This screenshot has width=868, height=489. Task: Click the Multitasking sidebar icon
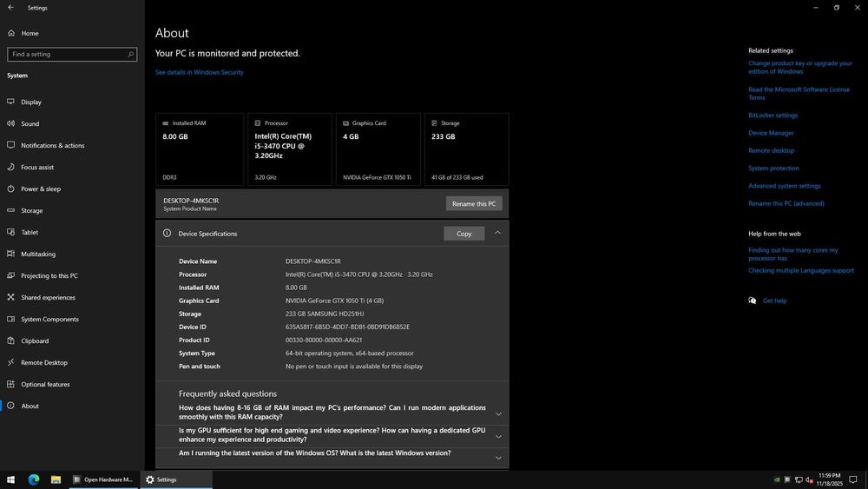pos(10,254)
